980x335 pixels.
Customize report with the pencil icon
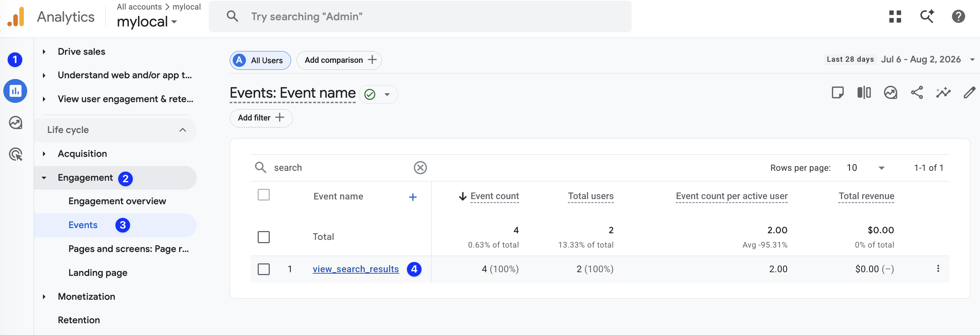969,93
